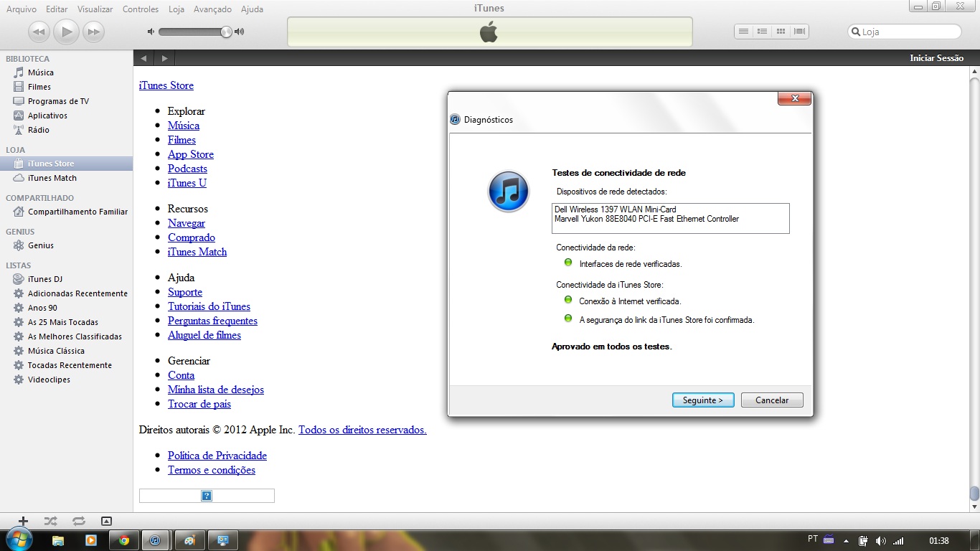Click the low volume speaker icon
Screen dimensions: 980x551
151,32
